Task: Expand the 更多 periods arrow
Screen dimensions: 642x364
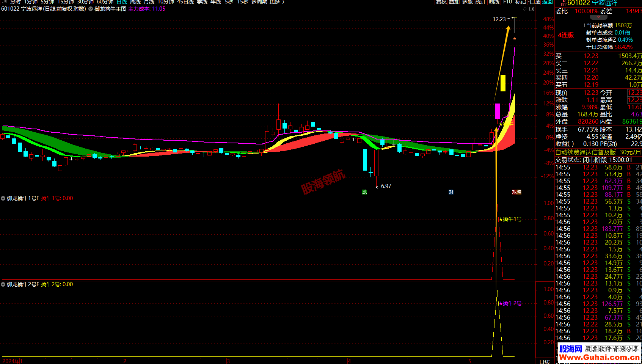Action: 283,2
